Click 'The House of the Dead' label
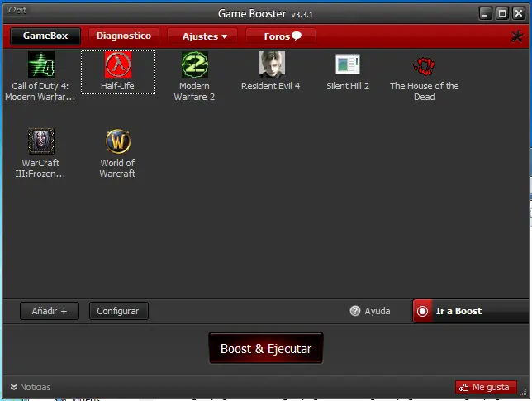This screenshot has width=532, height=401. tap(424, 91)
